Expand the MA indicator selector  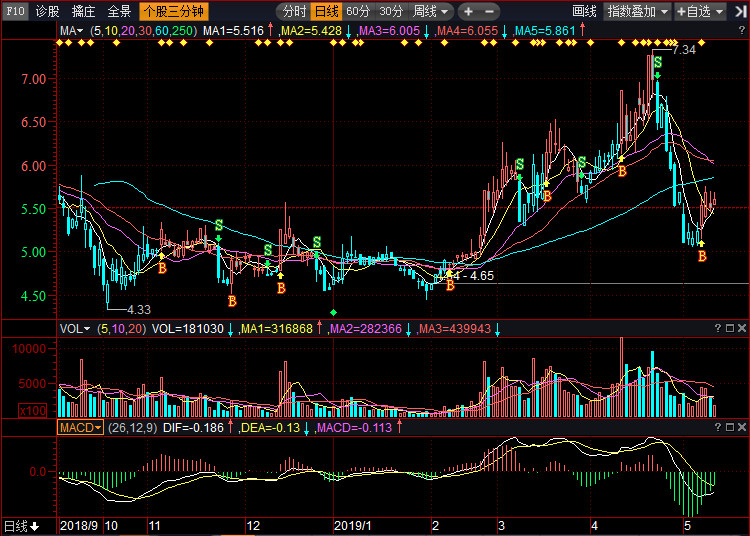71,32
